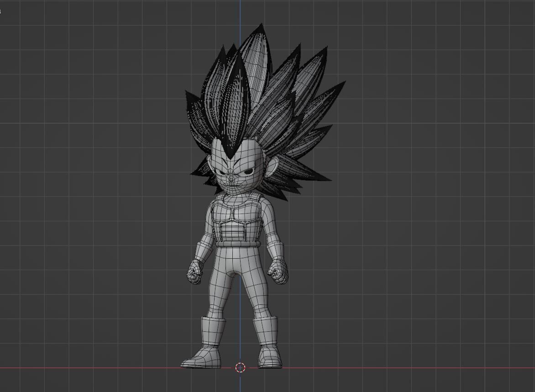Click the waist belt of the armor
This screenshot has width=535, height=392.
click(x=239, y=244)
